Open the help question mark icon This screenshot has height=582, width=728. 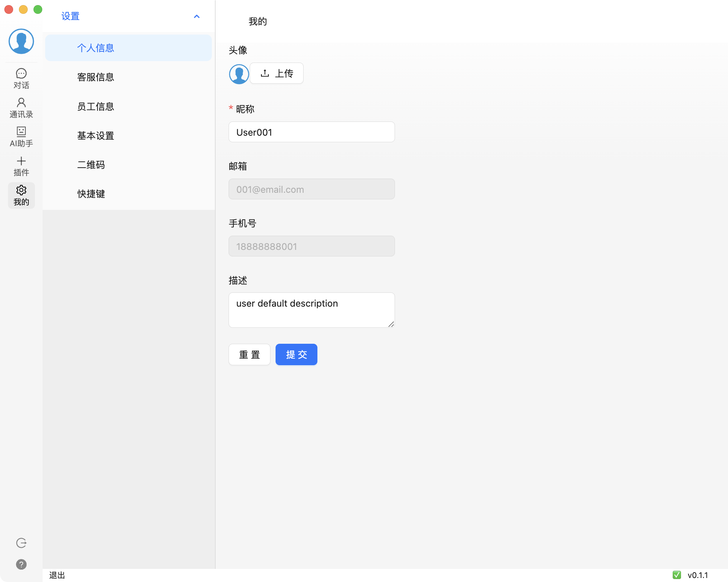21,564
